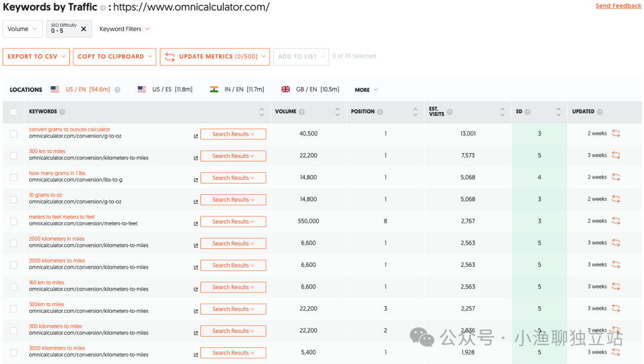Tick checkbox for '2000 kilometers in miles' row
644x364 pixels.
coord(14,243)
